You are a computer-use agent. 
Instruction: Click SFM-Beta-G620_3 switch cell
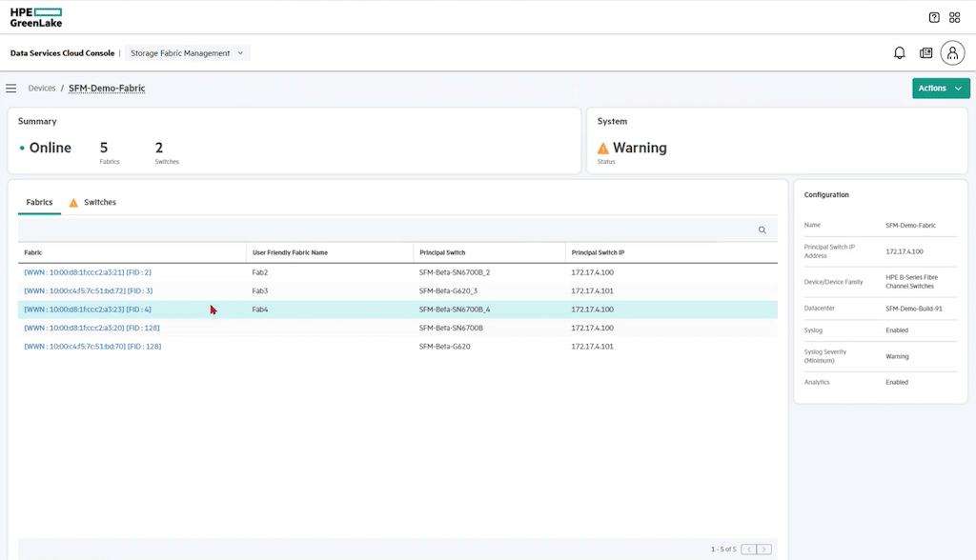pyautogui.click(x=448, y=290)
